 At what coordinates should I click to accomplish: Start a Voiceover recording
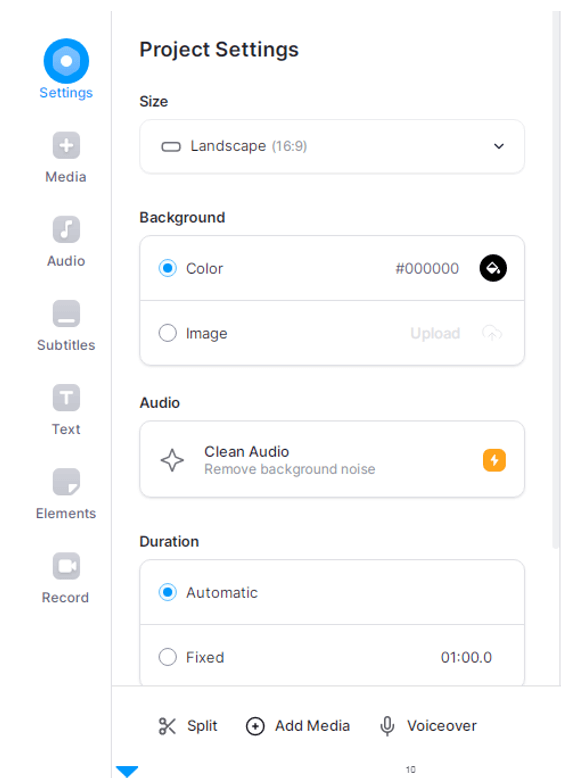(x=428, y=726)
